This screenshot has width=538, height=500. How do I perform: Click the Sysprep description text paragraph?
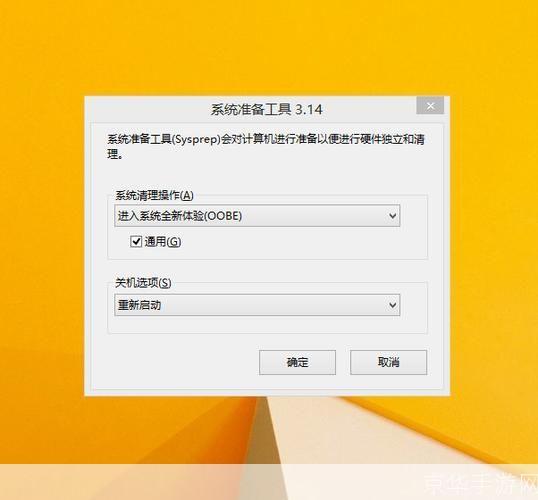coord(266,147)
